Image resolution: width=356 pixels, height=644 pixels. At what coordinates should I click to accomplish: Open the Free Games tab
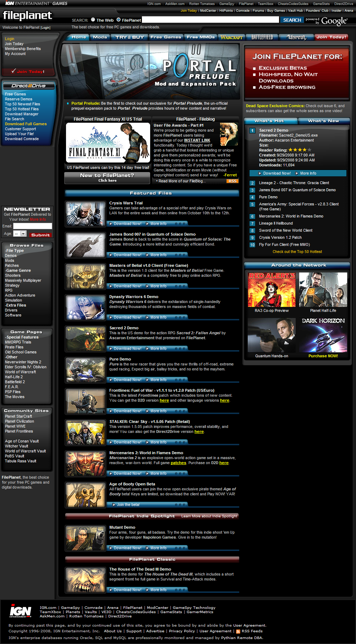click(x=166, y=37)
